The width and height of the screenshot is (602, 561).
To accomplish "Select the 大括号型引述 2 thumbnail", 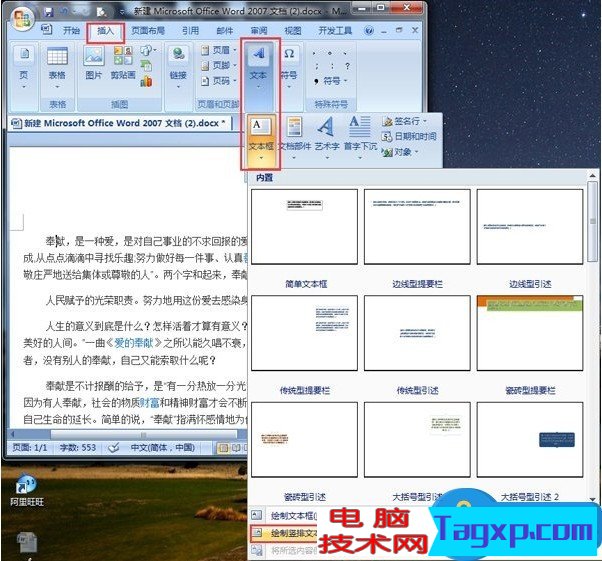I will (530, 440).
